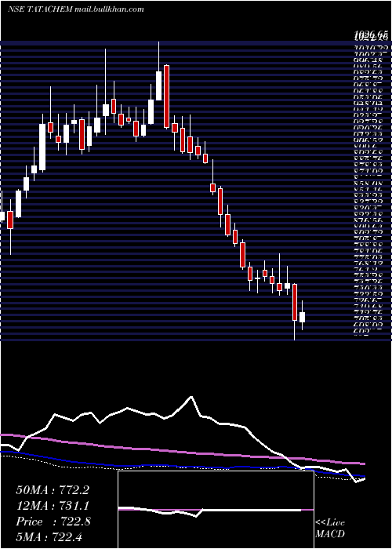The height and width of the screenshot is (549, 392).
Task: Select the 50MA : 772.2 readout
Action: [x=53, y=490]
